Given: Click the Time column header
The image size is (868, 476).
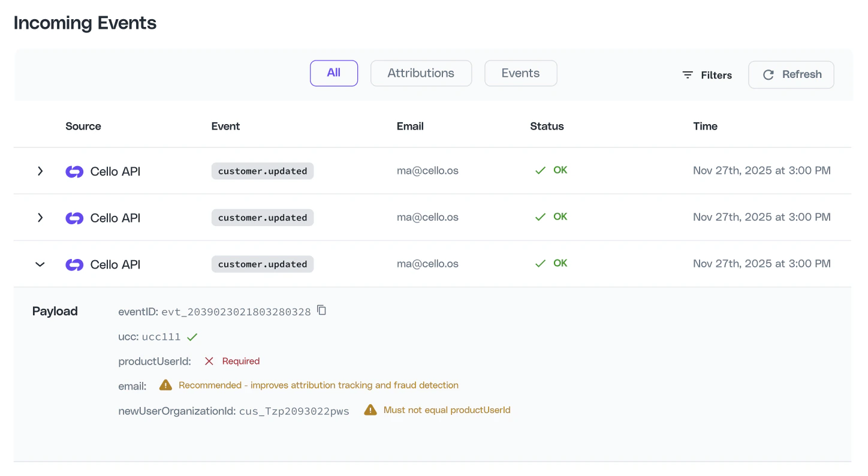Looking at the screenshot, I should [705, 126].
